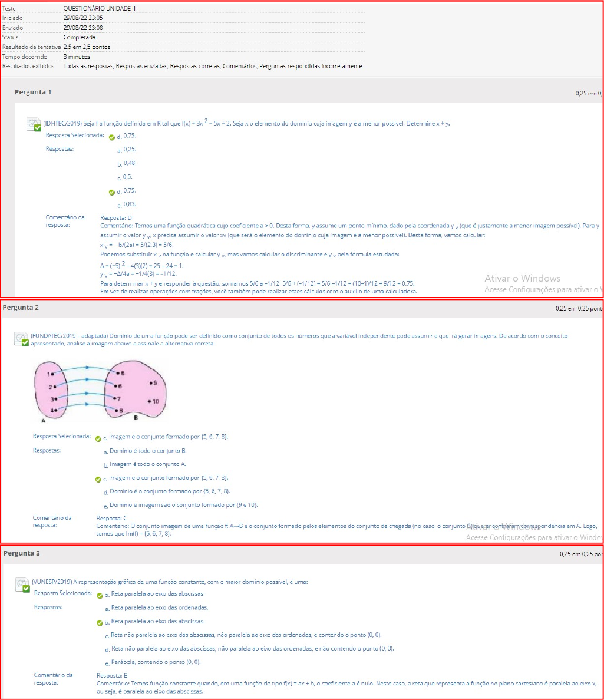Click green check in Pergunta 1 Respostas list
The height and width of the screenshot is (700, 604).
(x=112, y=192)
